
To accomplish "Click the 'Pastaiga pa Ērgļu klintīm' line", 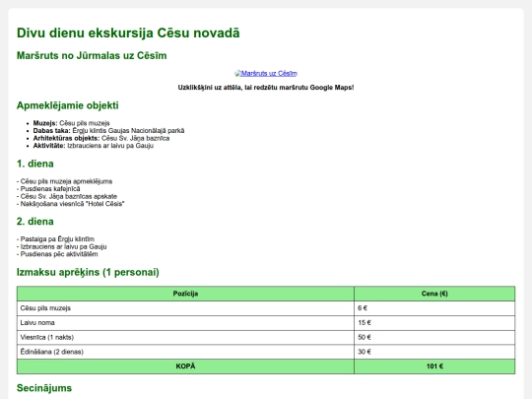I will point(55,238).
